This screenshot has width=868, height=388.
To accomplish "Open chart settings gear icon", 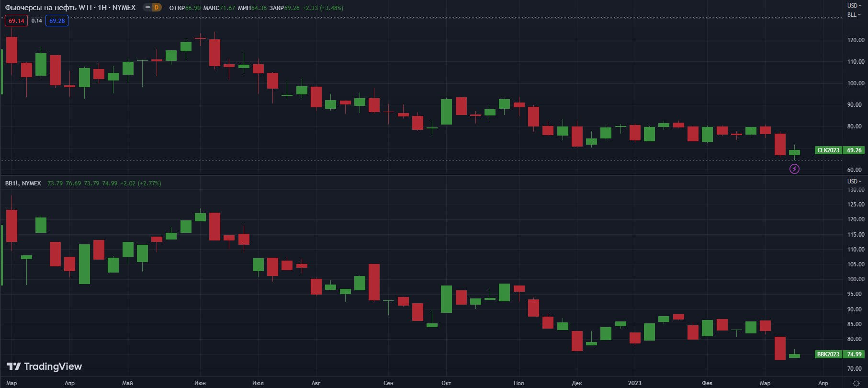I will pyautogui.click(x=857, y=383).
